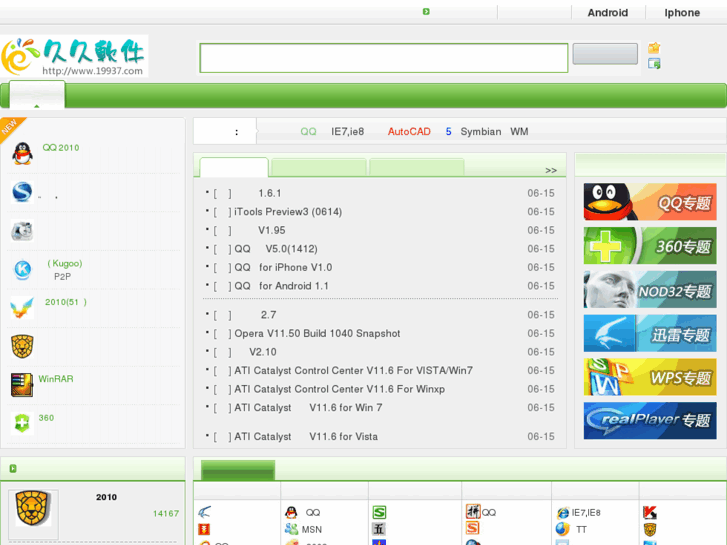
Task: Open the 360 green shield icon
Action: pyautogui.click(x=22, y=423)
